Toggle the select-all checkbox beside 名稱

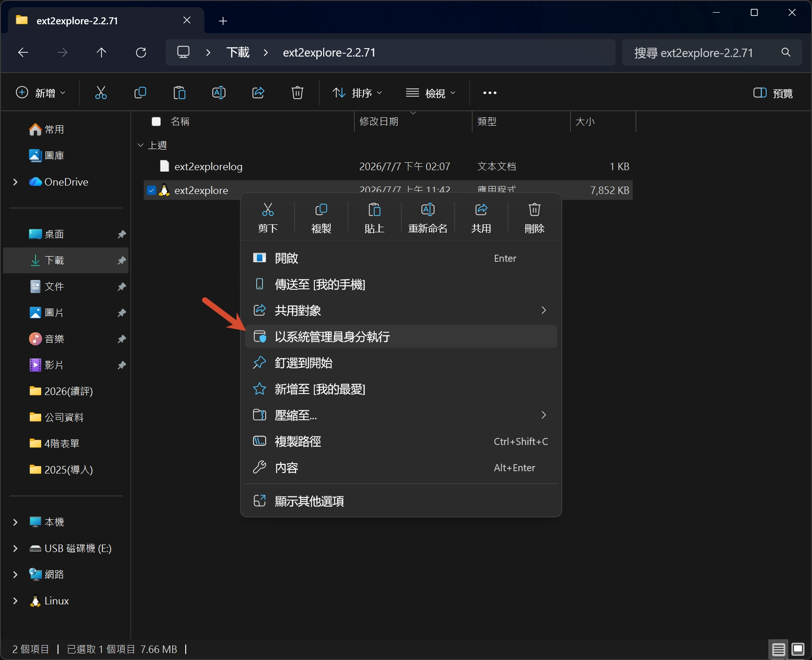(156, 122)
